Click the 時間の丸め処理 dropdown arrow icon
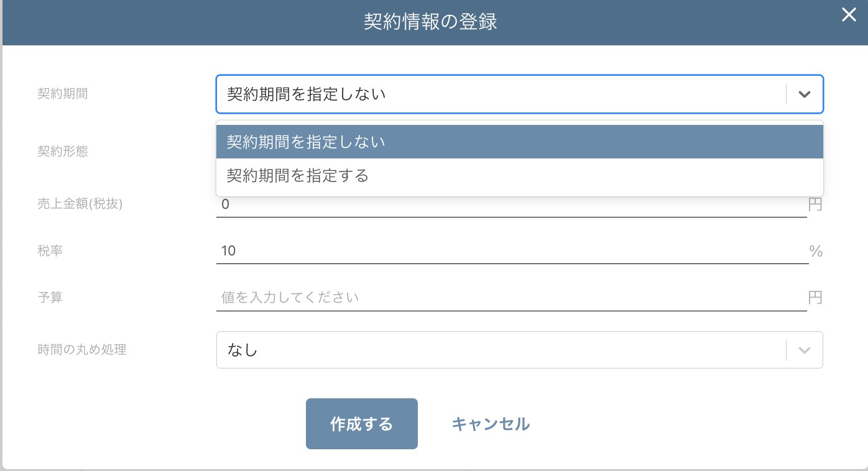The image size is (868, 471). point(804,349)
